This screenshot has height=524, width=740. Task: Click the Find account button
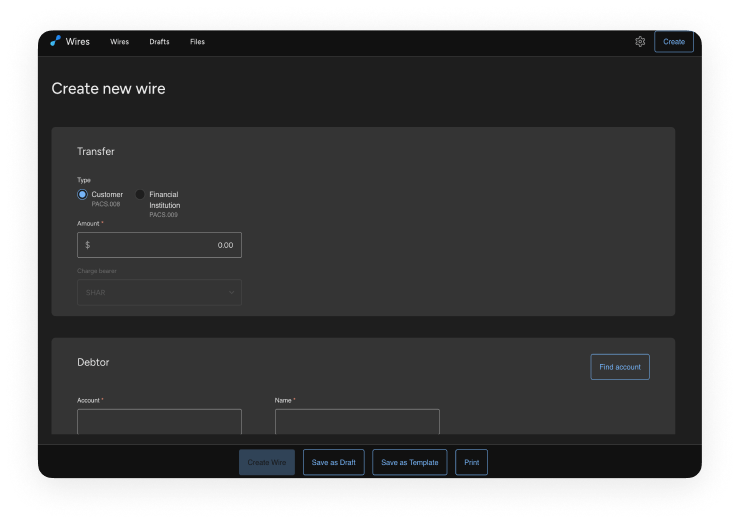(619, 367)
